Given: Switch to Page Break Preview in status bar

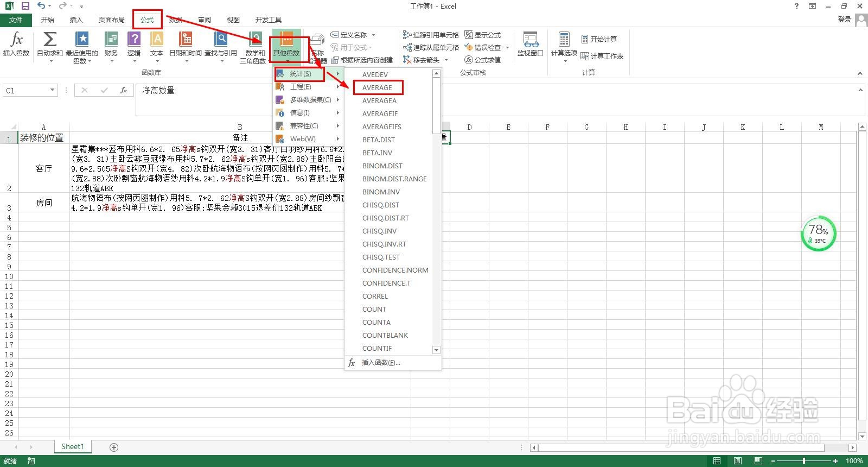Looking at the screenshot, I should pyautogui.click(x=758, y=461).
